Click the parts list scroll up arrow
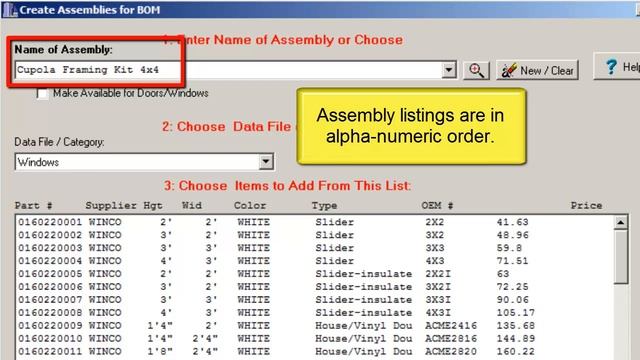Screen dimensions: 640x360 click(620, 222)
